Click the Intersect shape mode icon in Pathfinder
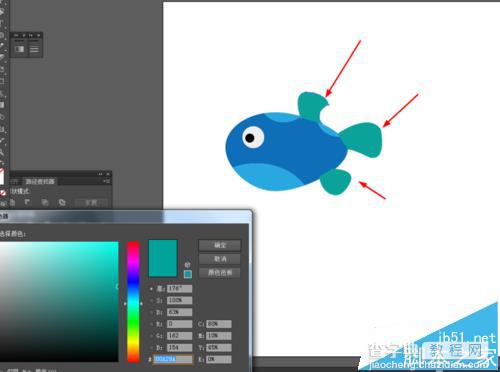The width and height of the screenshot is (500, 372). click(x=45, y=202)
